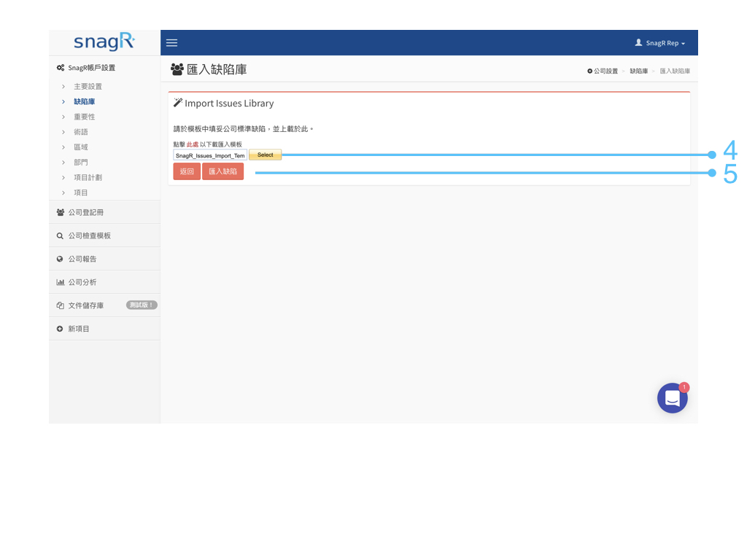Click the people icon for 公司登記冊

point(60,212)
